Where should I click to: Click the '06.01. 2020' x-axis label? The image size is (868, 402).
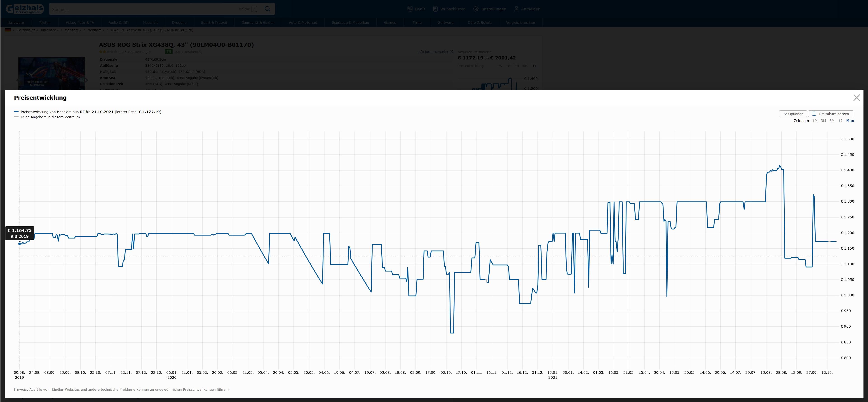(172, 375)
